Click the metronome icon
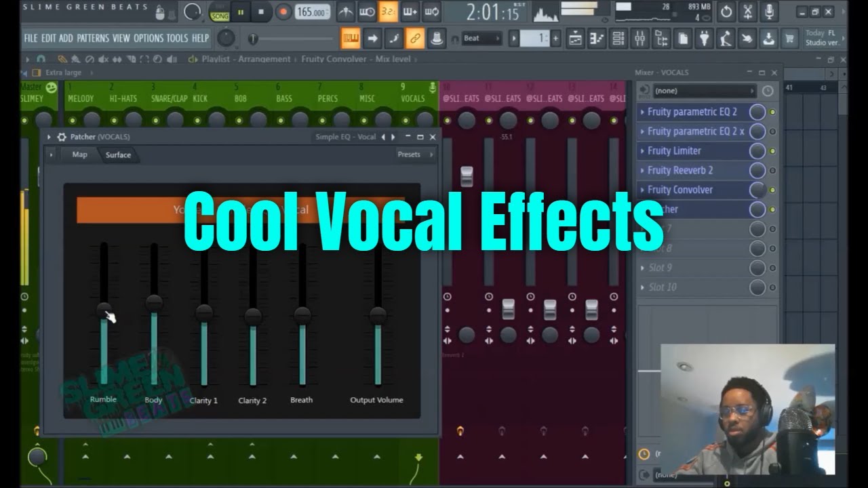 (346, 12)
